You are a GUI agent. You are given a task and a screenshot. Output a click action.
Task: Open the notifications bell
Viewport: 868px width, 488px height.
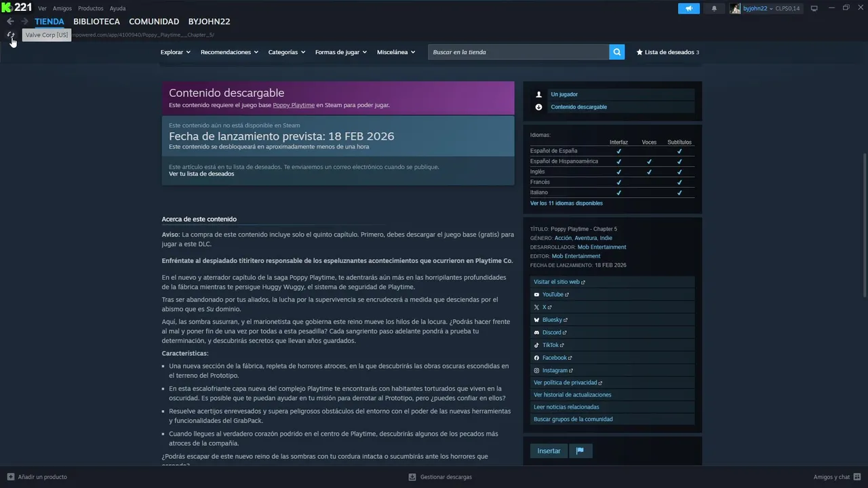click(714, 8)
